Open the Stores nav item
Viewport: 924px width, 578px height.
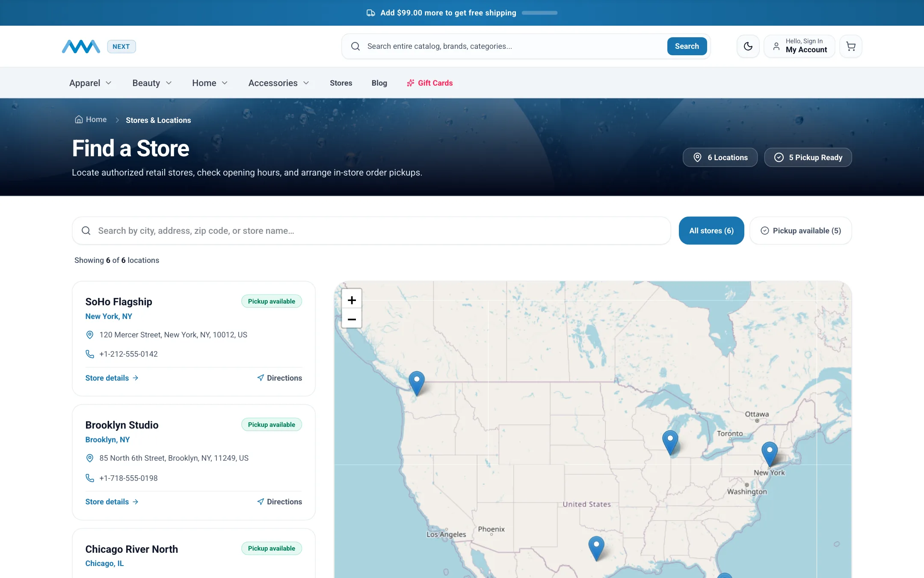(341, 83)
